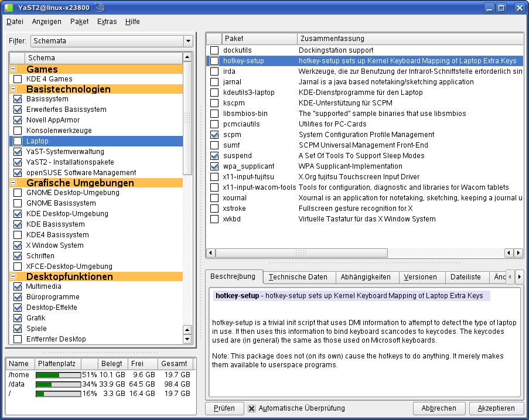Toggle the Novell AppArmor checkbox
Screen dimensions: 529x420
[18, 120]
